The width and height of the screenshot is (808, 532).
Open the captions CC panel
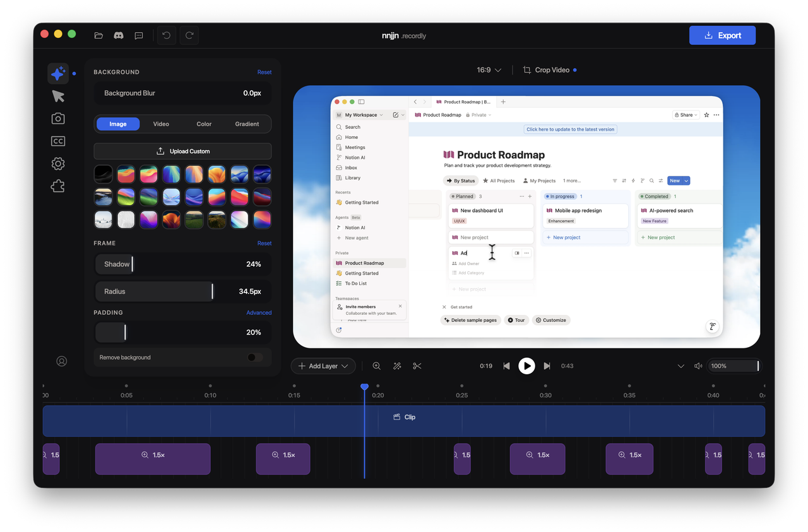(x=58, y=141)
